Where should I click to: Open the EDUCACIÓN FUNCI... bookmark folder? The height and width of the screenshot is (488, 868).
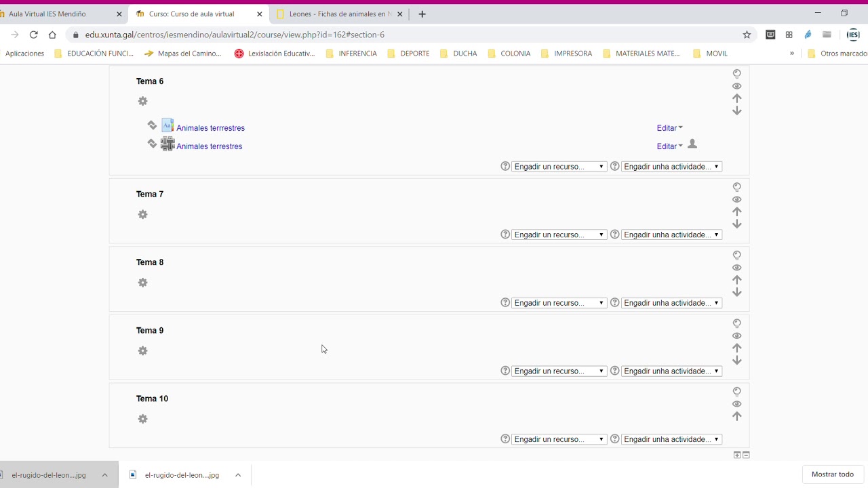click(94, 54)
